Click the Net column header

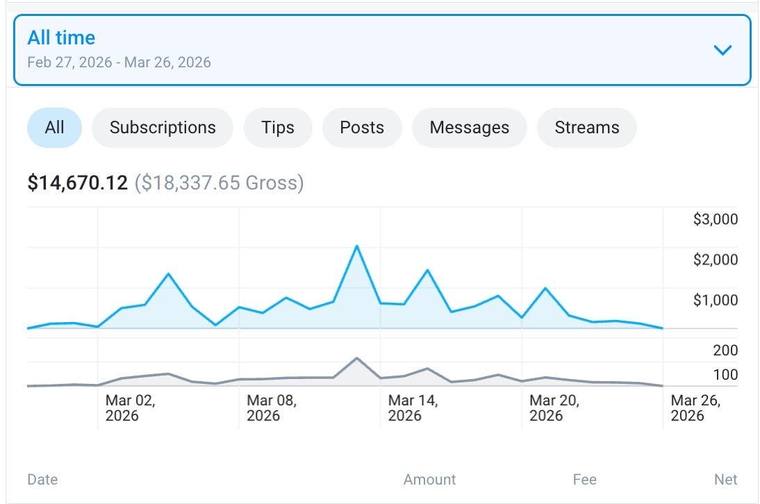pyautogui.click(x=726, y=479)
